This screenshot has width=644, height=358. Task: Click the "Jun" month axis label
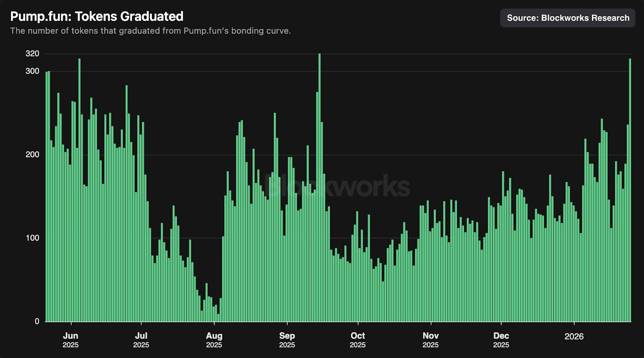tap(71, 336)
